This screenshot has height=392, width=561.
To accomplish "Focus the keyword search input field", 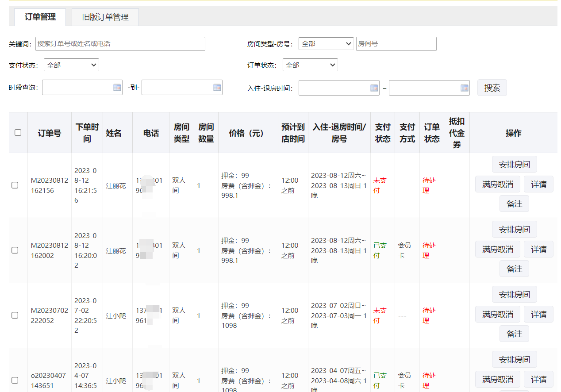I will (120, 44).
